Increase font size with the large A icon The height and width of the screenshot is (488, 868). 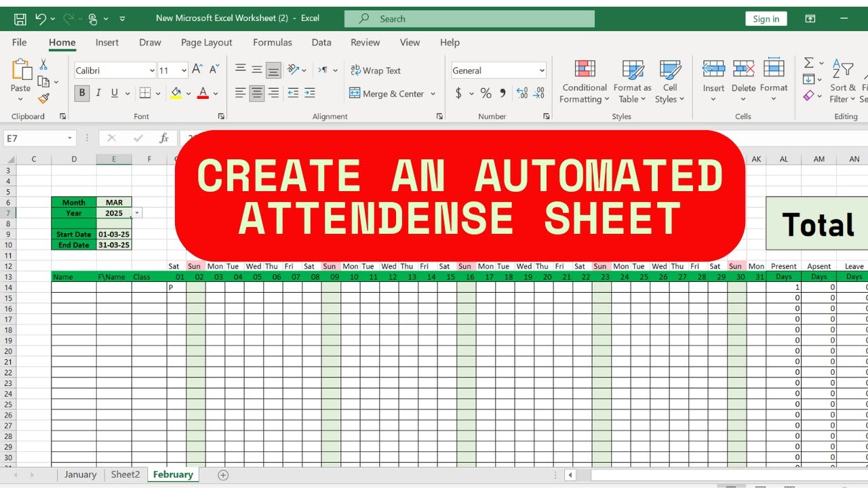[197, 69]
